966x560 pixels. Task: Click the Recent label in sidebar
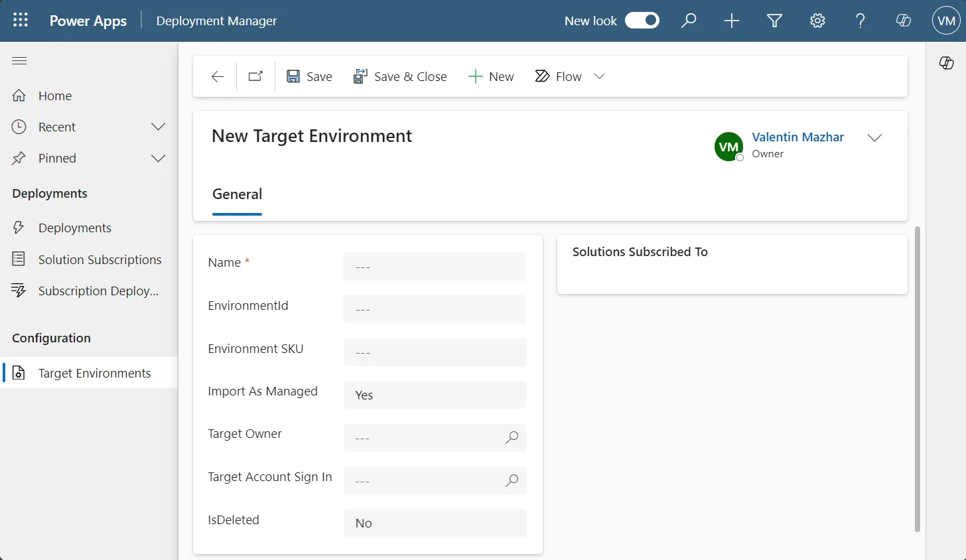click(x=57, y=127)
